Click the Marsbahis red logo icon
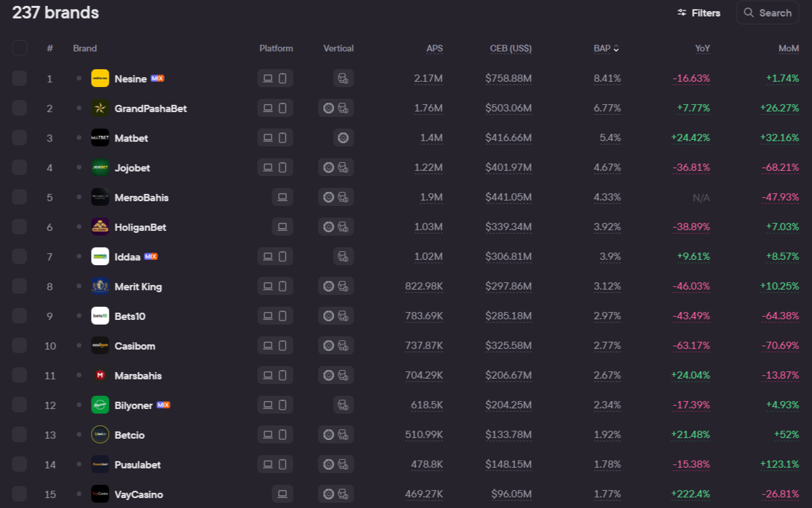Screen dimensions: 812x508 pyautogui.click(x=100, y=375)
